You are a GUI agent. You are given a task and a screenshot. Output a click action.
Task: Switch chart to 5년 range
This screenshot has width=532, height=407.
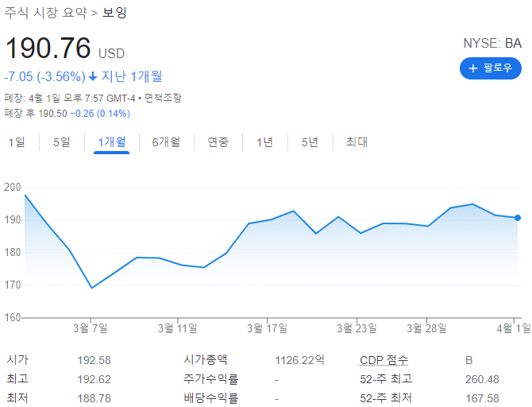tap(310, 142)
